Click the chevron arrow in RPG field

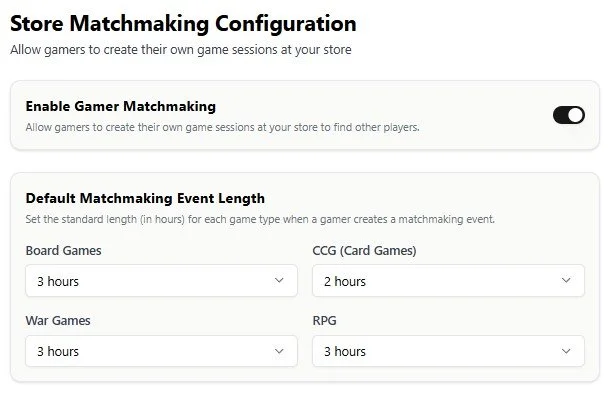[x=566, y=351]
